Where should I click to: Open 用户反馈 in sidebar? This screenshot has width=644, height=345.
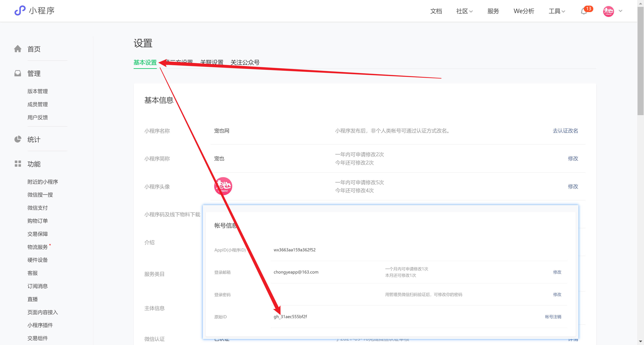tap(37, 117)
